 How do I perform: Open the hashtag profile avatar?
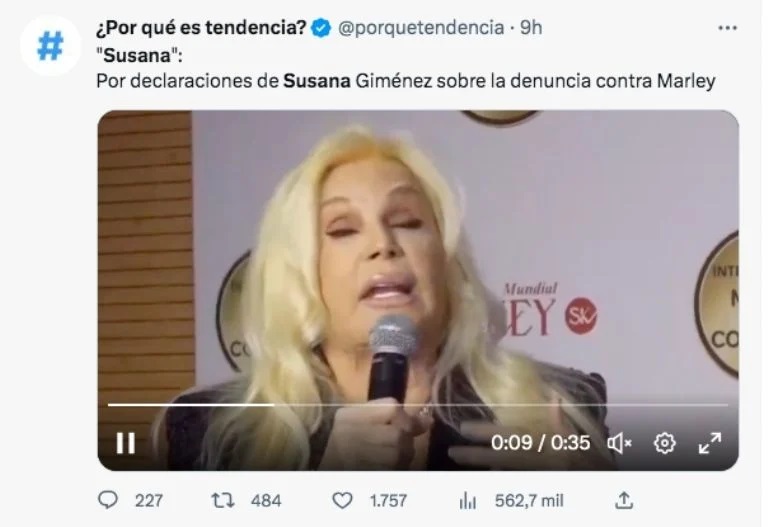50,46
